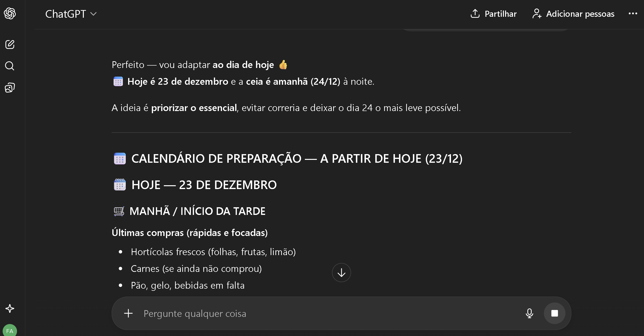The width and height of the screenshot is (644, 336).
Task: Open chat search with the magnifier icon
Action: click(x=10, y=66)
